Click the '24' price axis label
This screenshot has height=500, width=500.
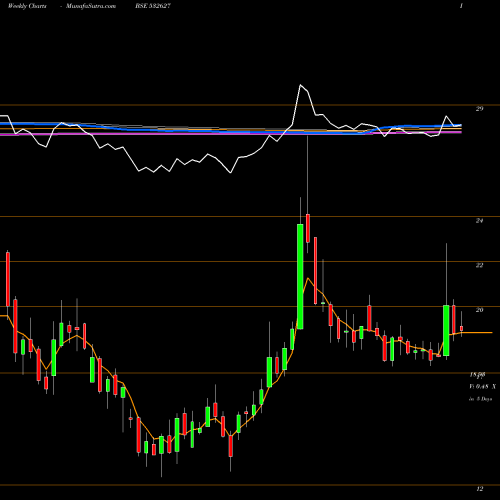pyautogui.click(x=479, y=221)
